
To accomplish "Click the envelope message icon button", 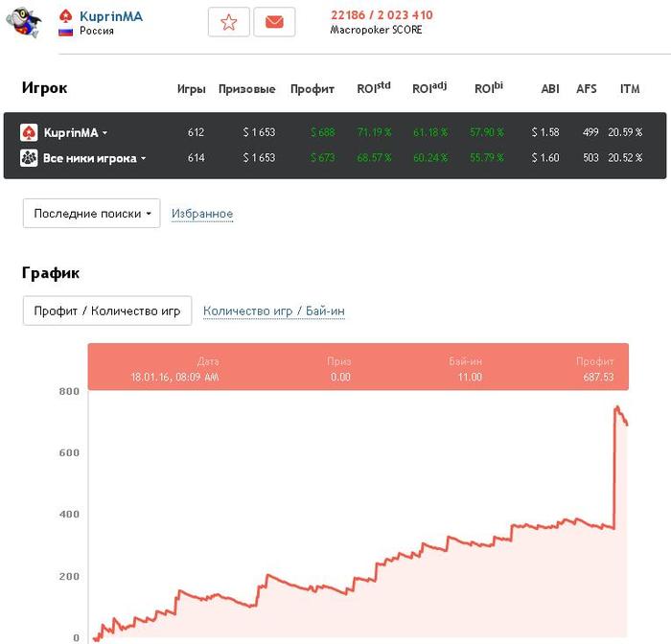I will (274, 22).
